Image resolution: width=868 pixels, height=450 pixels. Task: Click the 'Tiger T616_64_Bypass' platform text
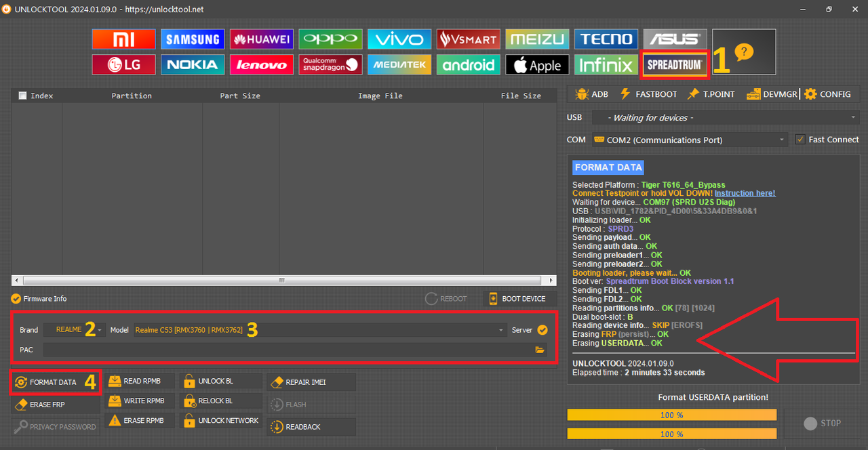click(x=683, y=184)
